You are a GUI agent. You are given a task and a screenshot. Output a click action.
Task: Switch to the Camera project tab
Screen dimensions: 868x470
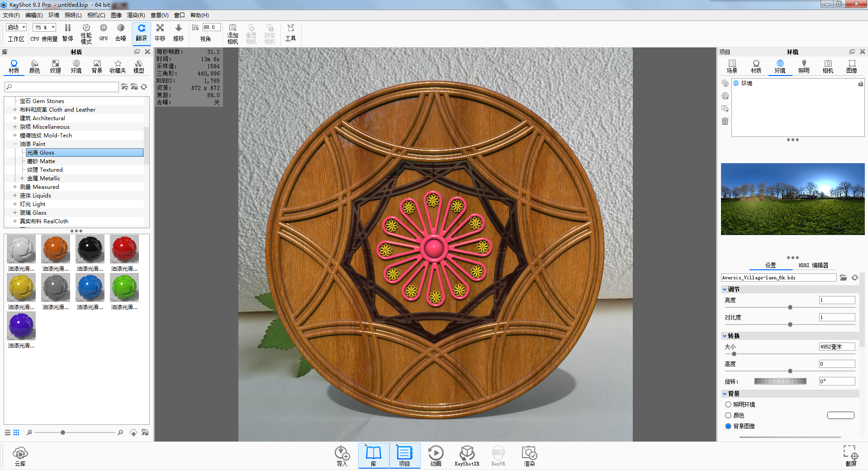click(x=828, y=66)
